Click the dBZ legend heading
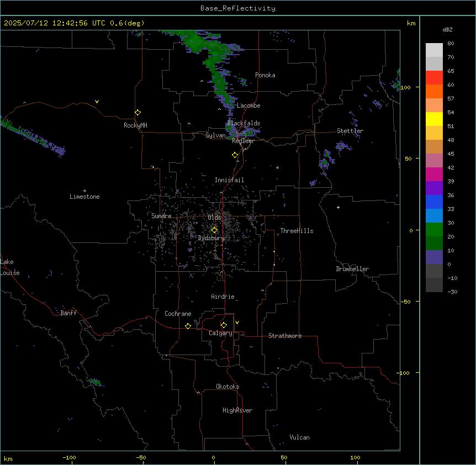 447,29
